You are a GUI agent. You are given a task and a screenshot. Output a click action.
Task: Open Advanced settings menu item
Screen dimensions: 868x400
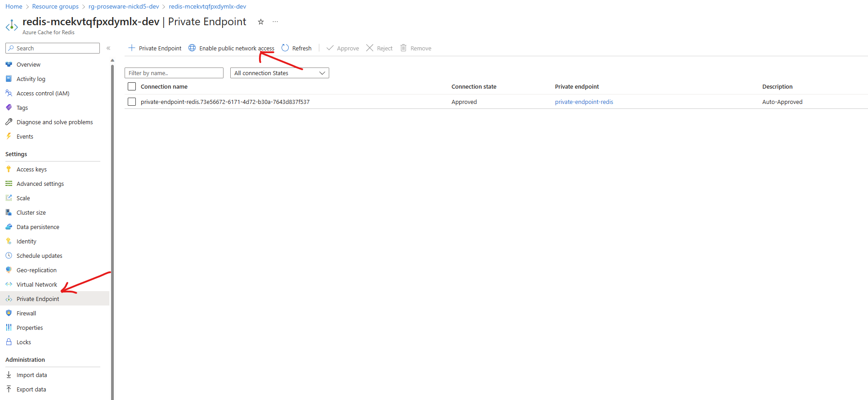pyautogui.click(x=40, y=184)
